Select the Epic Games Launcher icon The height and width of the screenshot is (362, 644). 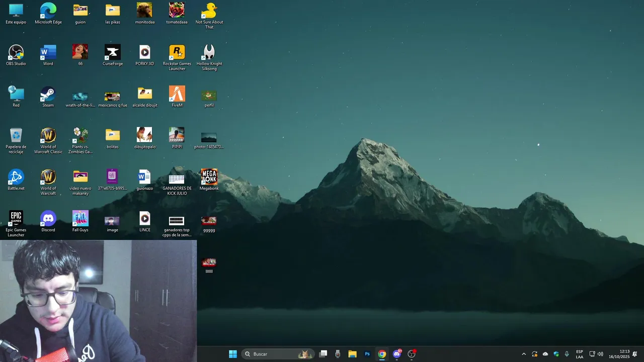[16, 224]
